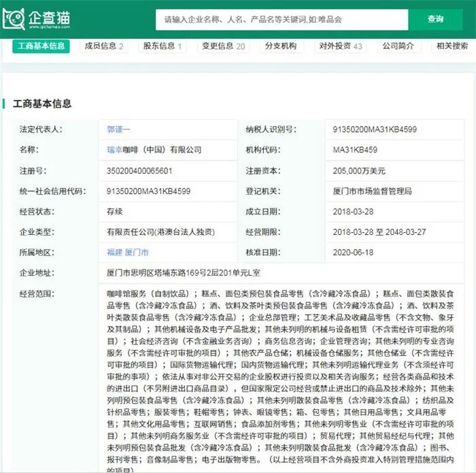Open the 分支机构 tab

pyautogui.click(x=281, y=46)
